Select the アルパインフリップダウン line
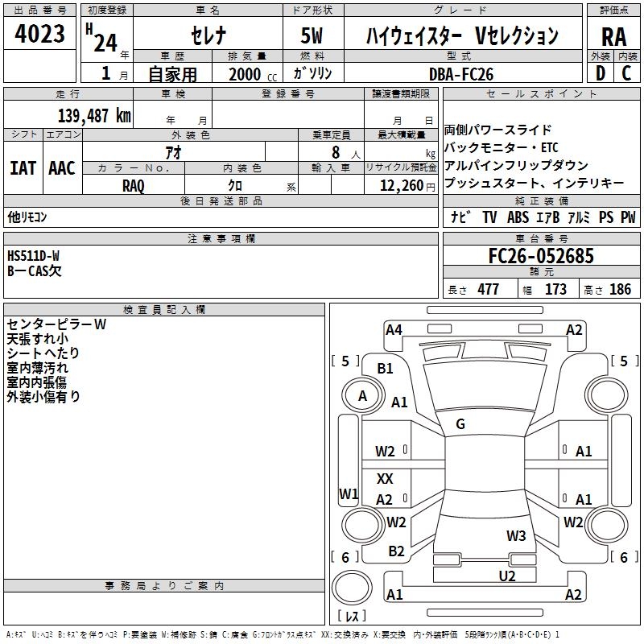644x644 pixels. 516,165
